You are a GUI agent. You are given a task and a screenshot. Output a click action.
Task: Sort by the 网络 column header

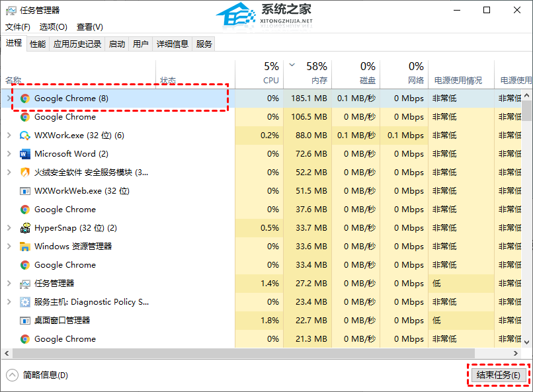(404, 74)
